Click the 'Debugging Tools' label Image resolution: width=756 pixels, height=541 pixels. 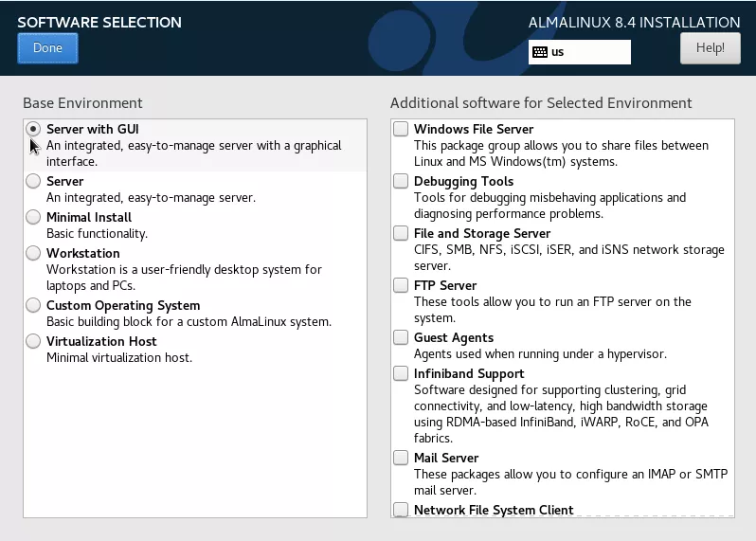(463, 182)
